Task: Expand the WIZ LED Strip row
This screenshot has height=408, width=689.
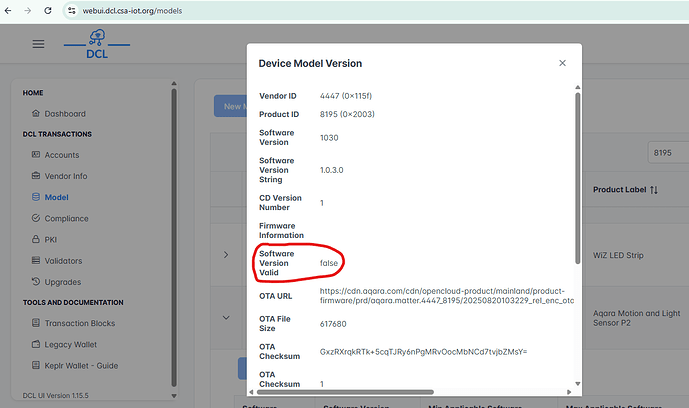Action: point(227,254)
